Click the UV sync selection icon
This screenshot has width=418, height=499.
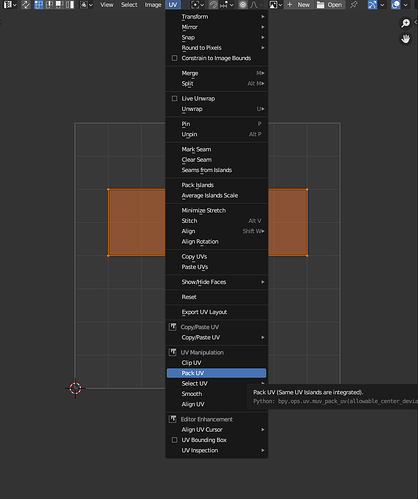coord(26,5)
